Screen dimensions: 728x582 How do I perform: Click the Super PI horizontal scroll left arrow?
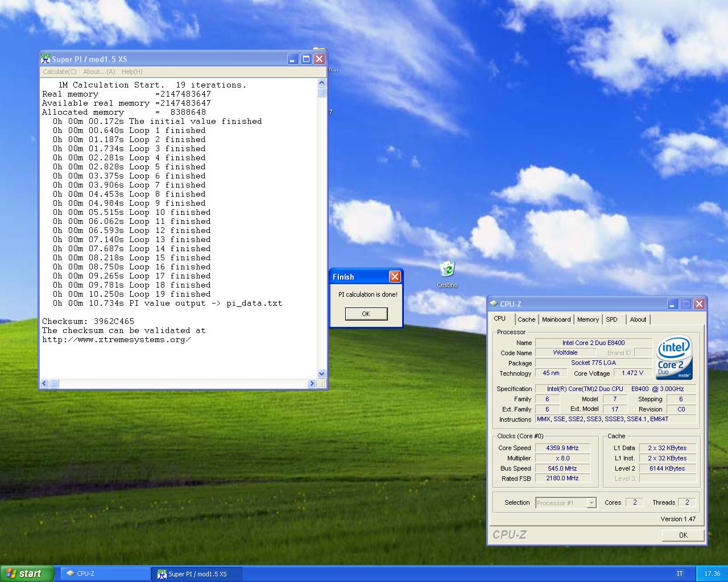click(44, 384)
